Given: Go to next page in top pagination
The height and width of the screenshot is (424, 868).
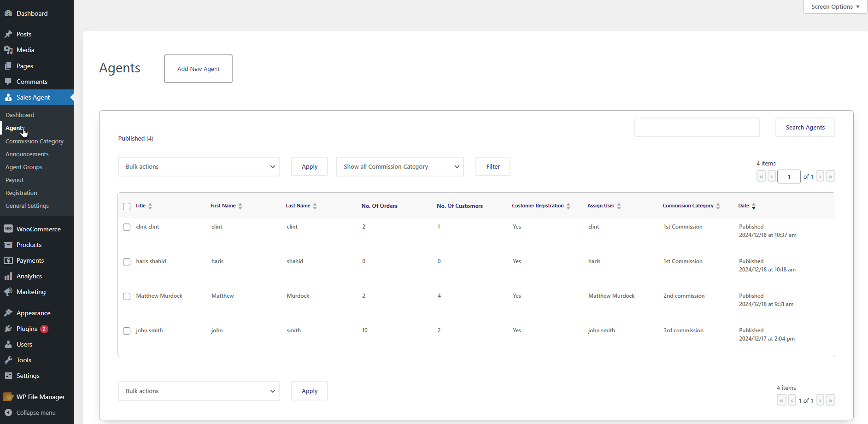Looking at the screenshot, I should pos(820,176).
